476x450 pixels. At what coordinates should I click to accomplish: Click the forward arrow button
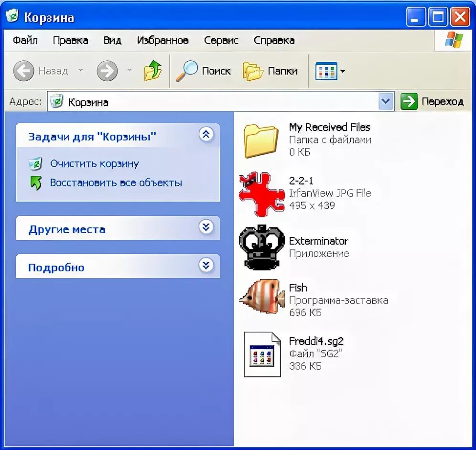(x=107, y=71)
